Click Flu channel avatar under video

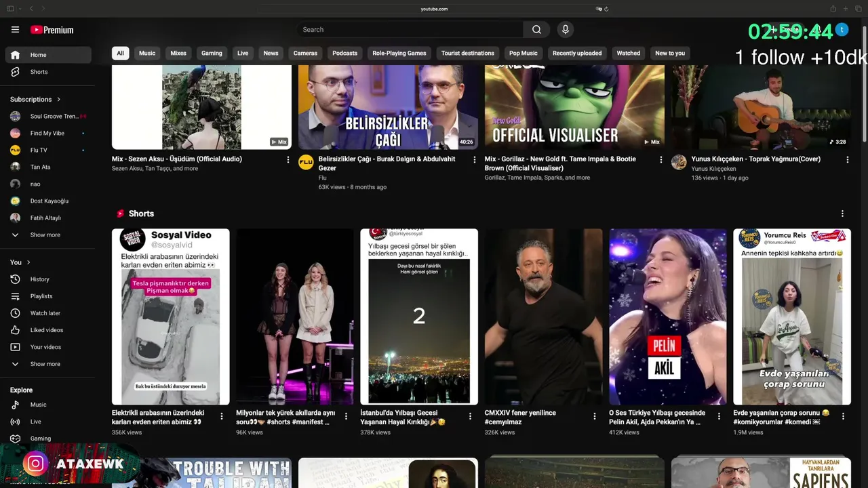pos(306,162)
